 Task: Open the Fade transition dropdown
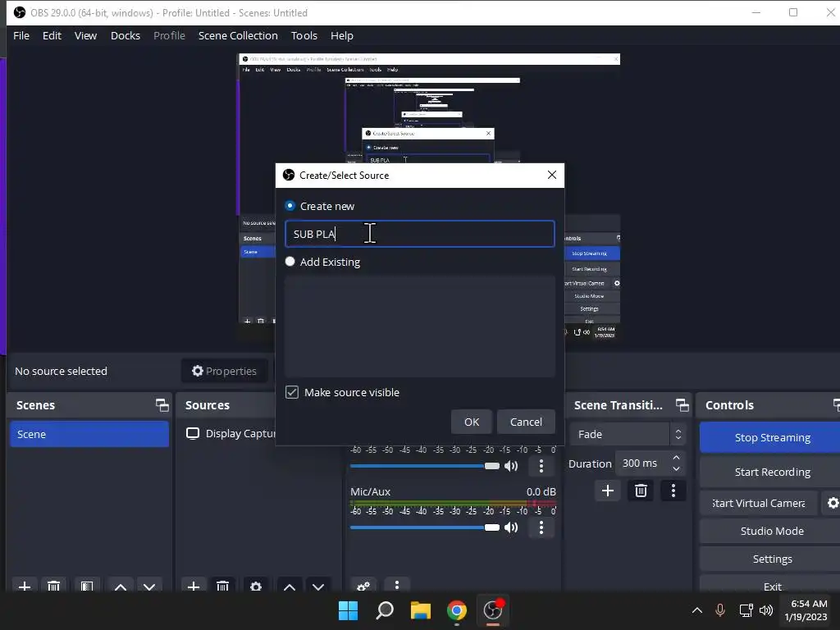tap(628, 434)
